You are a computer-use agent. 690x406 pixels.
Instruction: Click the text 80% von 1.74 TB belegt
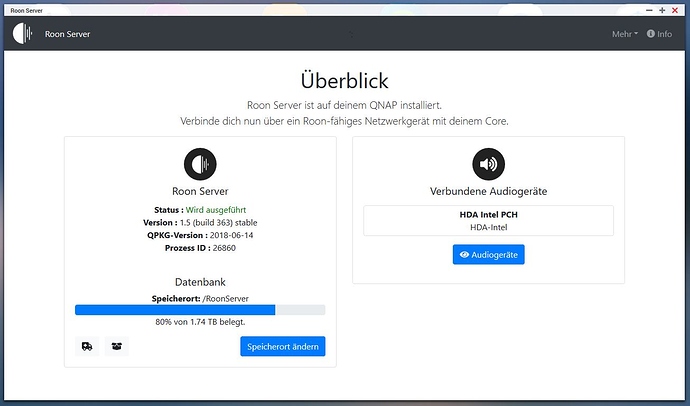(200, 322)
